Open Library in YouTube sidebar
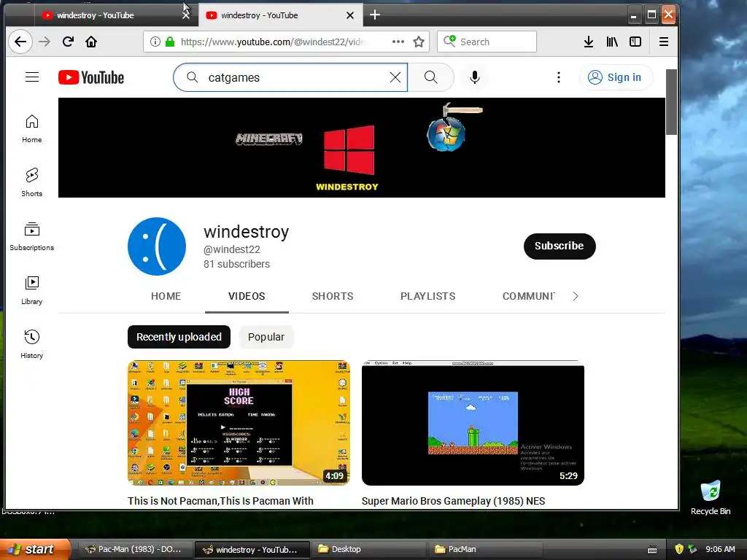The width and height of the screenshot is (747, 560). (x=32, y=290)
